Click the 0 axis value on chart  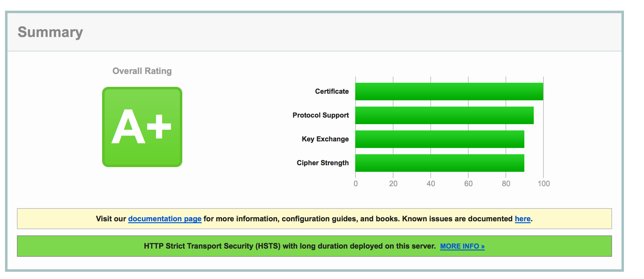pos(356,184)
